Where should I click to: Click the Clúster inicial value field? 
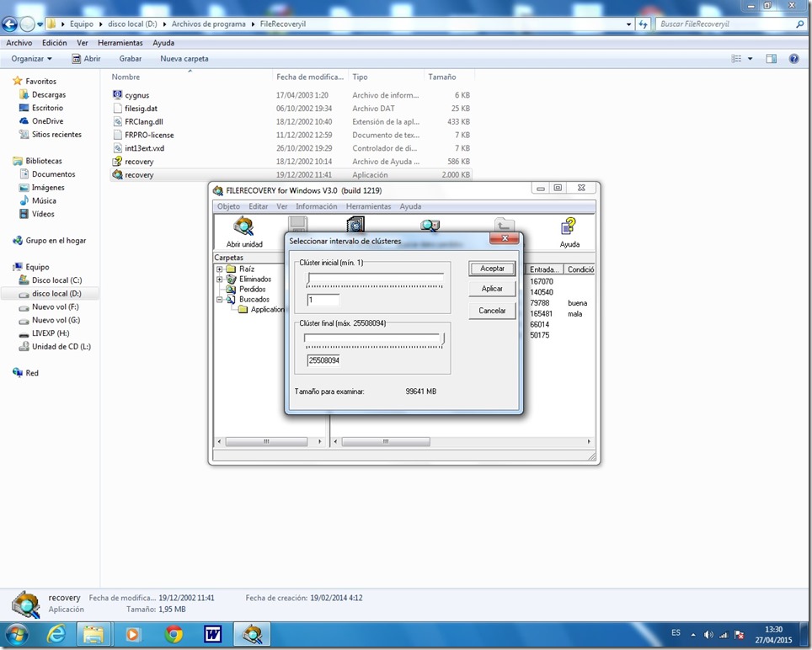323,300
